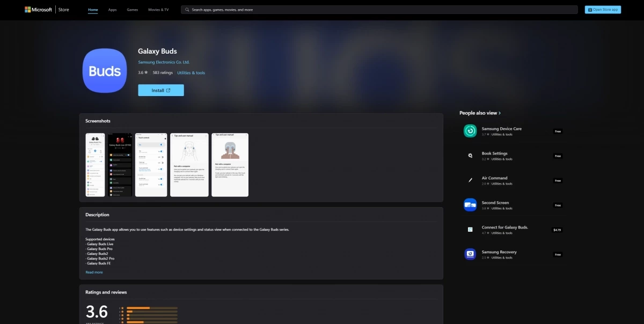Viewport: 644px width, 324px height.
Task: Switch to the Home tab
Action: (93, 10)
